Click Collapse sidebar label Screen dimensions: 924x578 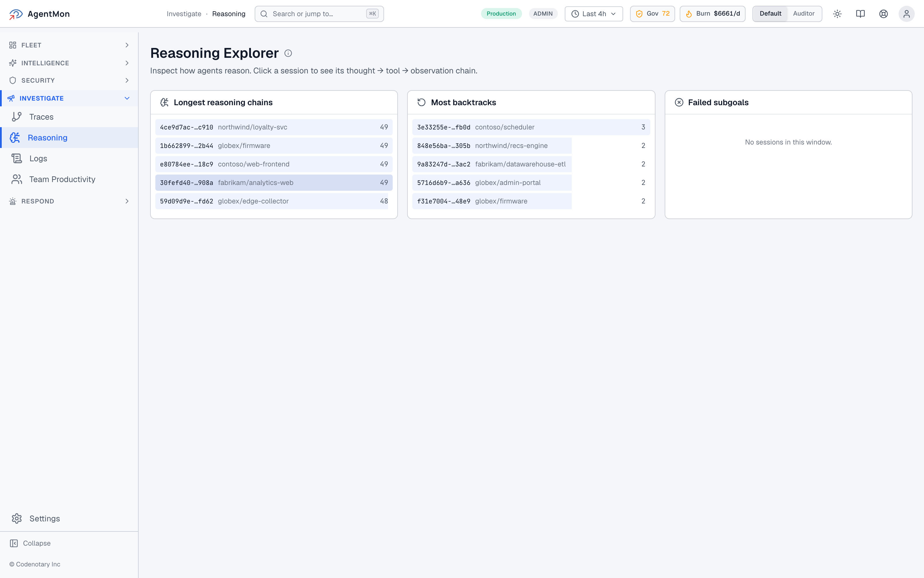37,543
